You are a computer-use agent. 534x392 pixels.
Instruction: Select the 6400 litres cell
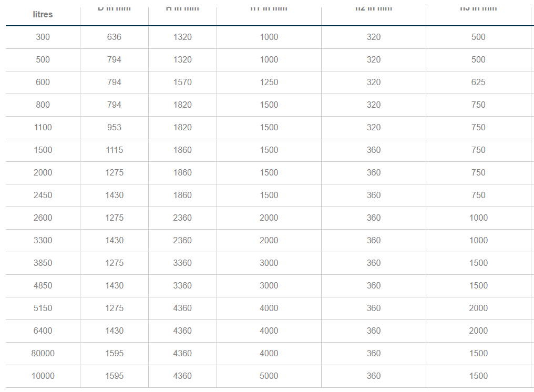[43, 331]
